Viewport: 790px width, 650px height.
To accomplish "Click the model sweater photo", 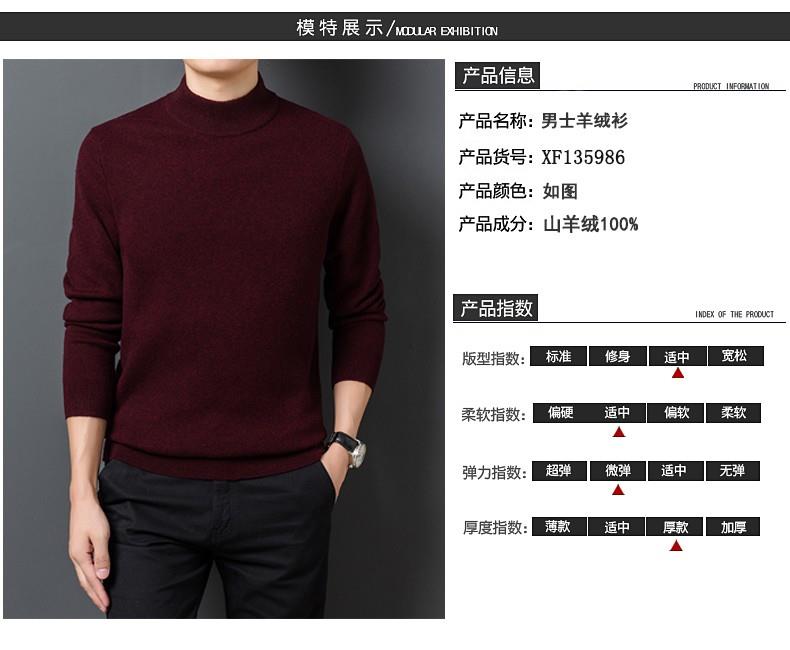I will pos(224,339).
